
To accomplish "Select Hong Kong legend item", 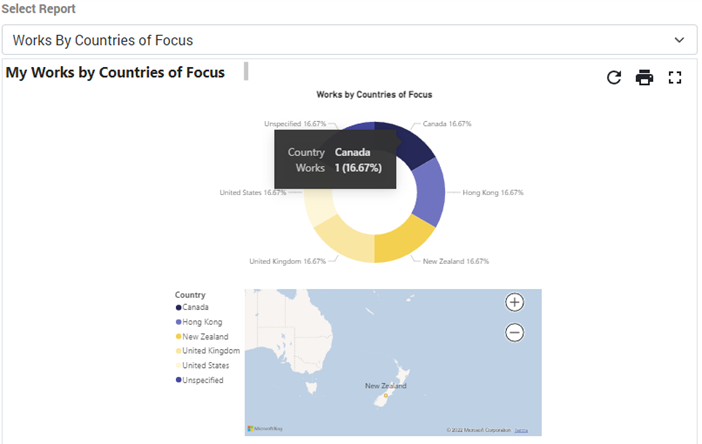I will click(x=200, y=322).
